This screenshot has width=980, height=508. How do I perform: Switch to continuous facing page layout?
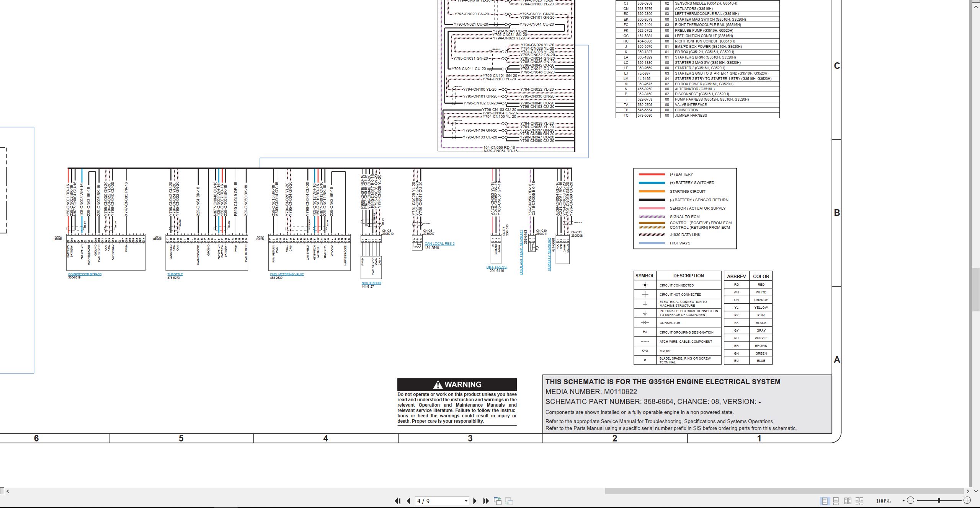[859, 501]
